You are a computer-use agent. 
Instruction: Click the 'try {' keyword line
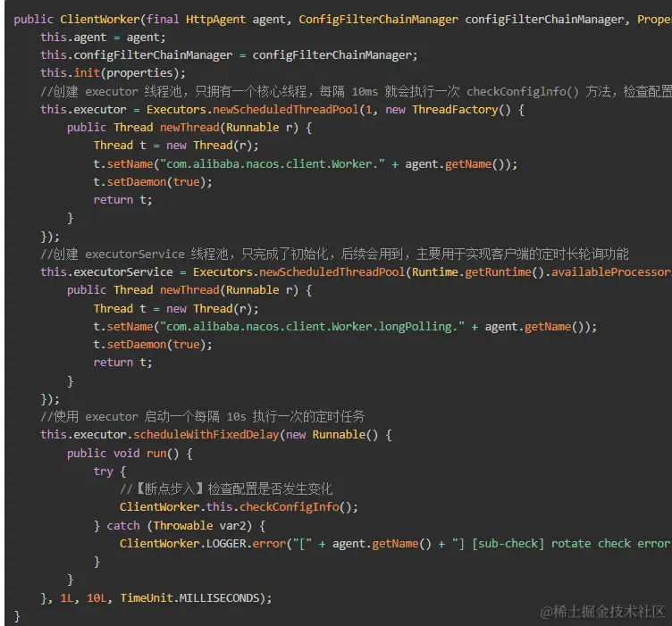point(110,472)
